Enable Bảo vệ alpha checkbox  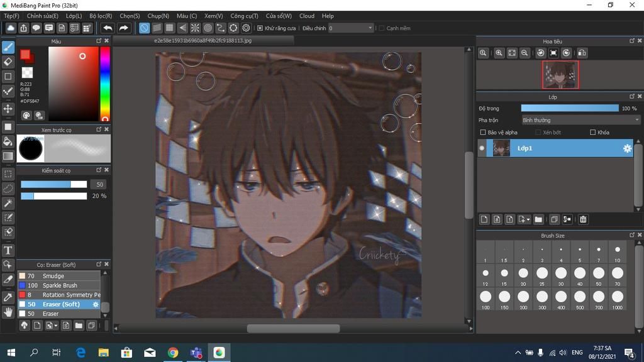pos(483,132)
